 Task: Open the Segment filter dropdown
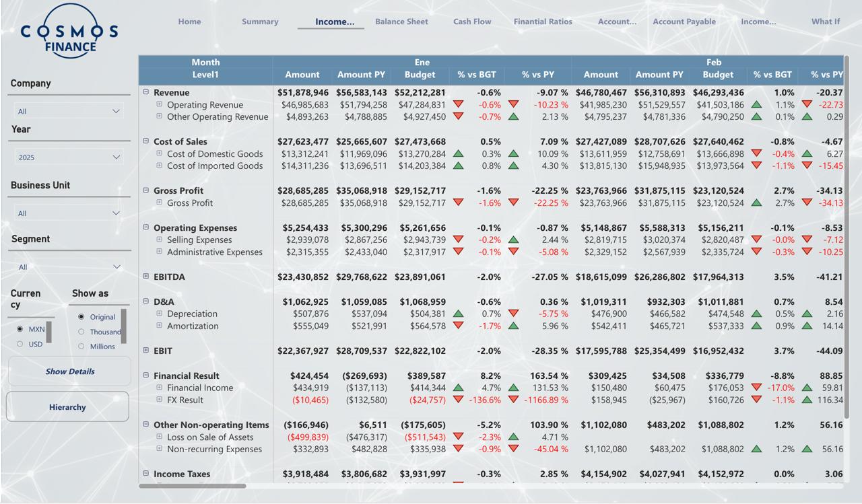tap(69, 266)
